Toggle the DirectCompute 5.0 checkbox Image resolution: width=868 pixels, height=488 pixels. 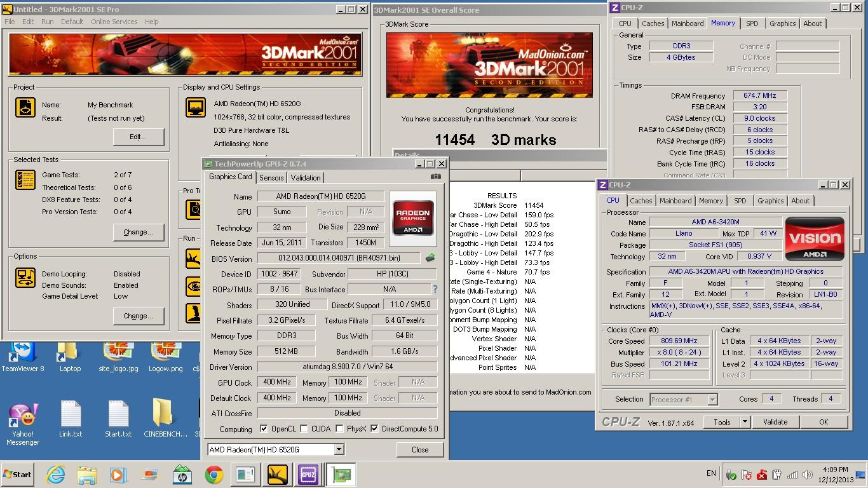tap(374, 429)
